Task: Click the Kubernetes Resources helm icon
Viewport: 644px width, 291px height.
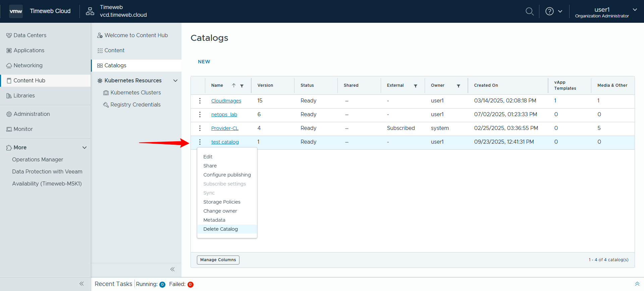Action: pos(100,81)
